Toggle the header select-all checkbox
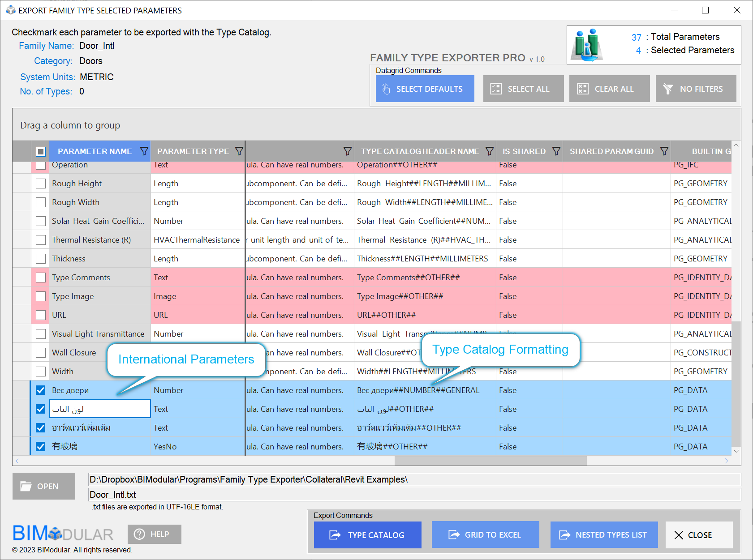Image resolution: width=753 pixels, height=560 pixels. click(x=41, y=151)
